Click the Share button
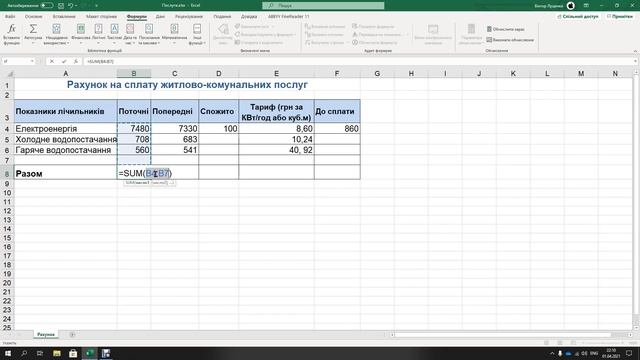This screenshot has height=360, width=640. click(x=578, y=17)
